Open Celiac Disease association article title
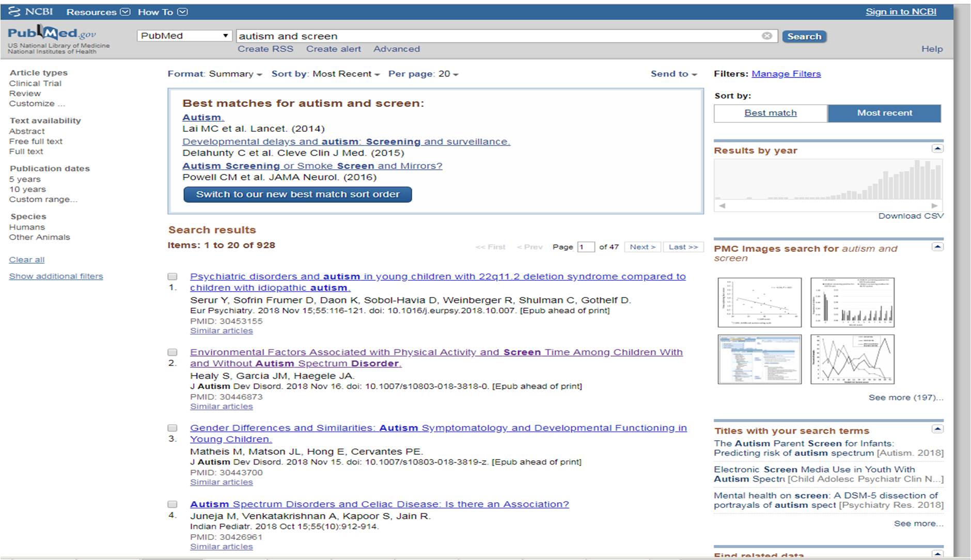This screenshot has width=971, height=560. 380,504
